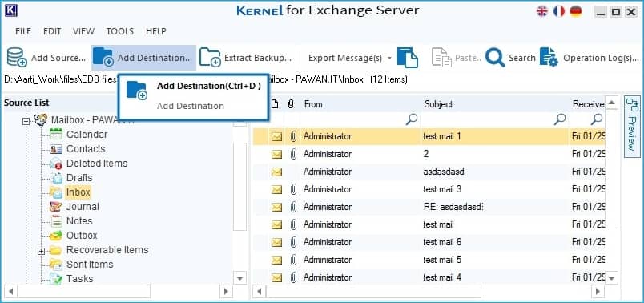644x303 pixels.
Task: Click the Paste clipboard icon
Action: point(441,58)
